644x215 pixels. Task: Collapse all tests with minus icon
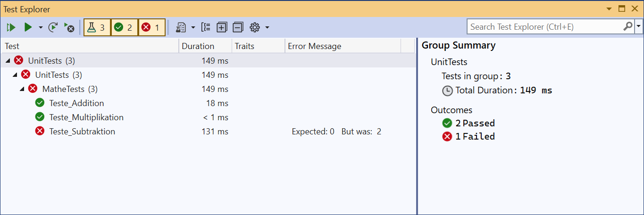click(238, 27)
